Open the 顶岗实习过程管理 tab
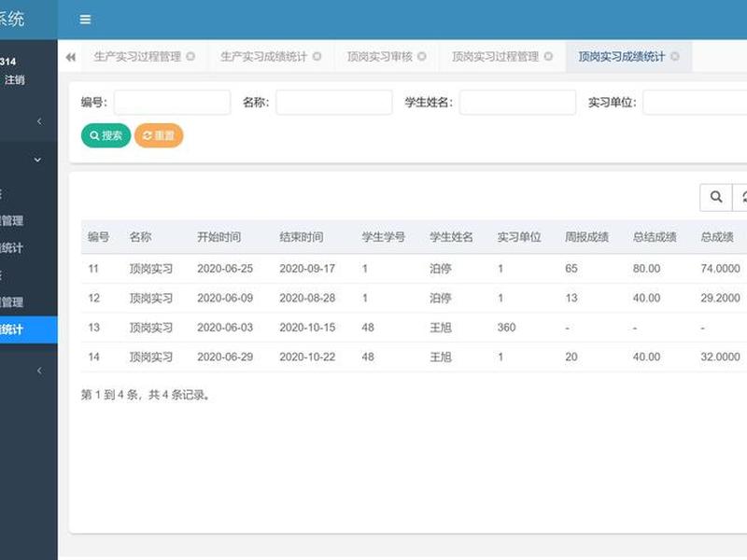This screenshot has width=747, height=560. (496, 57)
